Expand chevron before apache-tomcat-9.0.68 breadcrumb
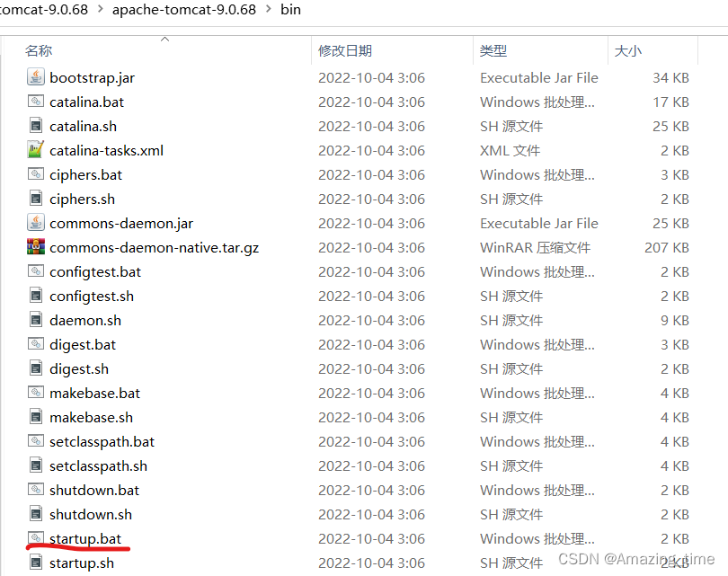 tap(101, 9)
